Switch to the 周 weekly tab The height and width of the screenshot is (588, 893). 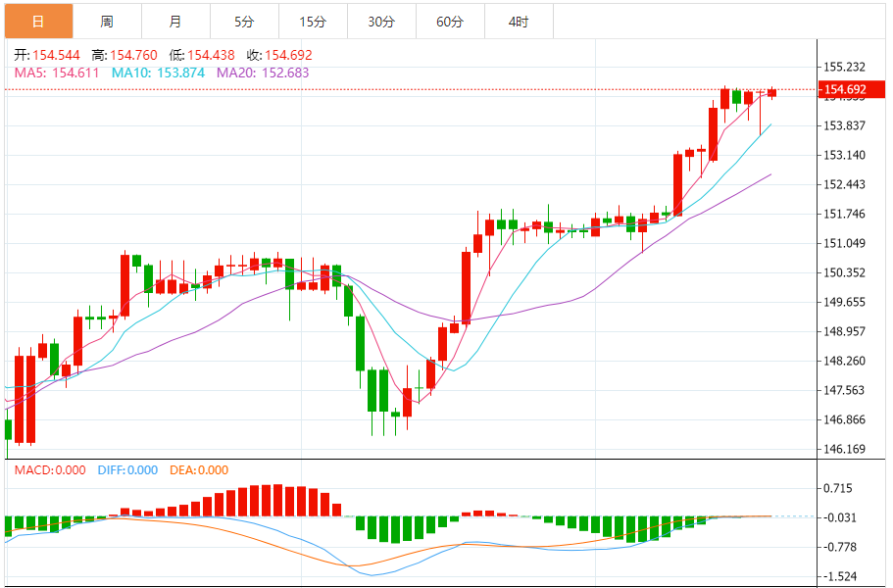(x=107, y=21)
